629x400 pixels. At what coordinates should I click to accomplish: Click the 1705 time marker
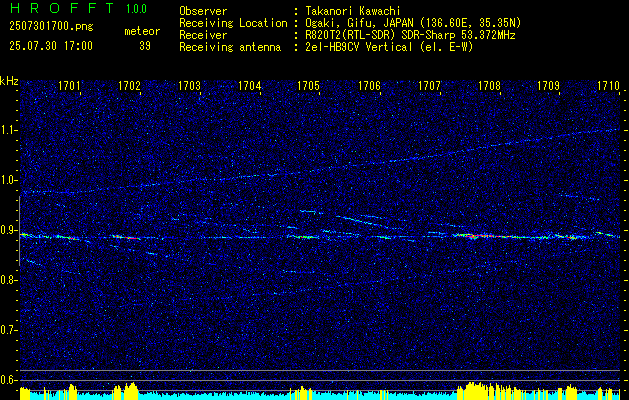coord(309,85)
